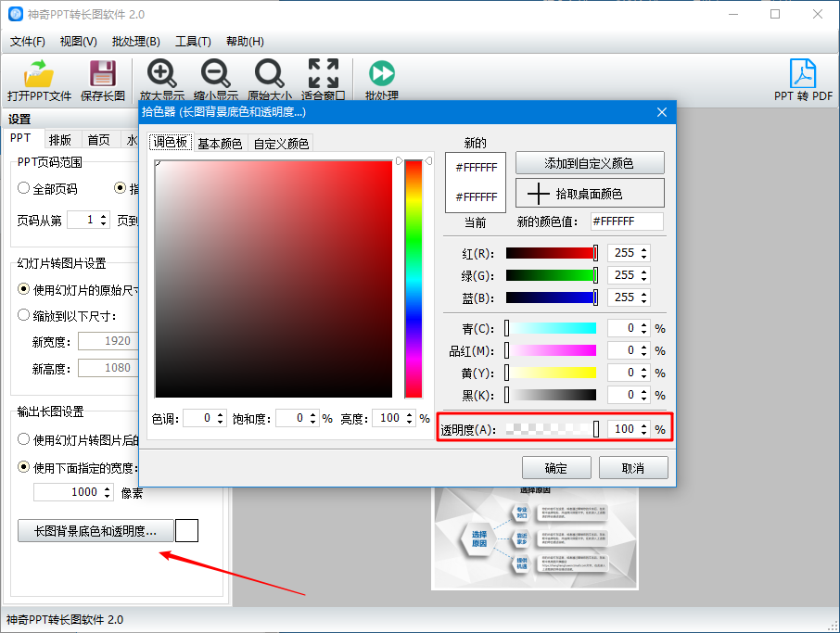Switch to the 首页 settings tab

point(98,140)
